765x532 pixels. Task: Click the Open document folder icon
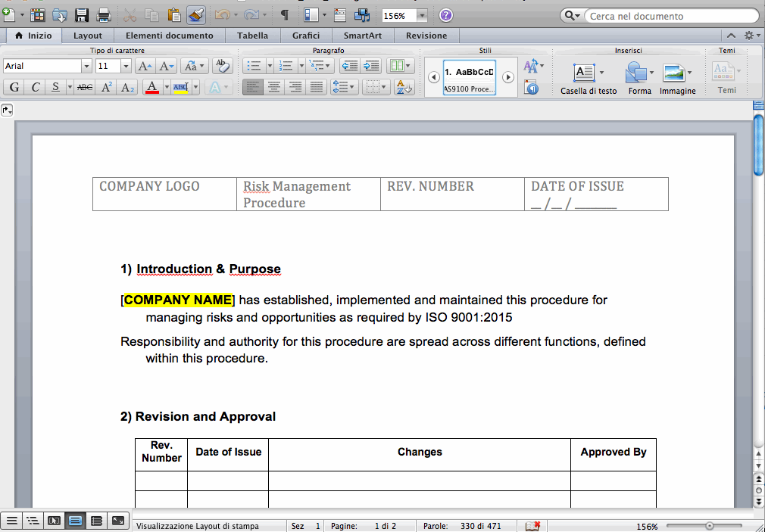point(60,15)
